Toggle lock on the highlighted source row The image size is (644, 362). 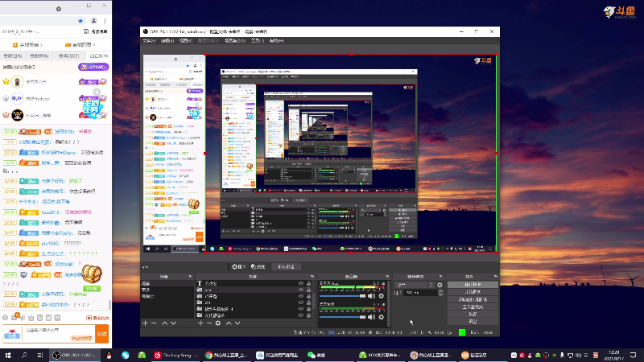click(308, 290)
